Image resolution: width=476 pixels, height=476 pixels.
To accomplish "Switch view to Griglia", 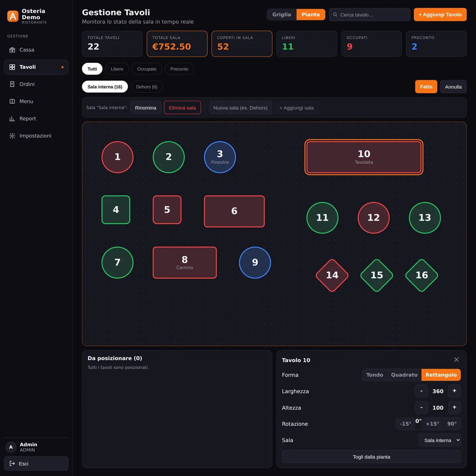I will [282, 15].
